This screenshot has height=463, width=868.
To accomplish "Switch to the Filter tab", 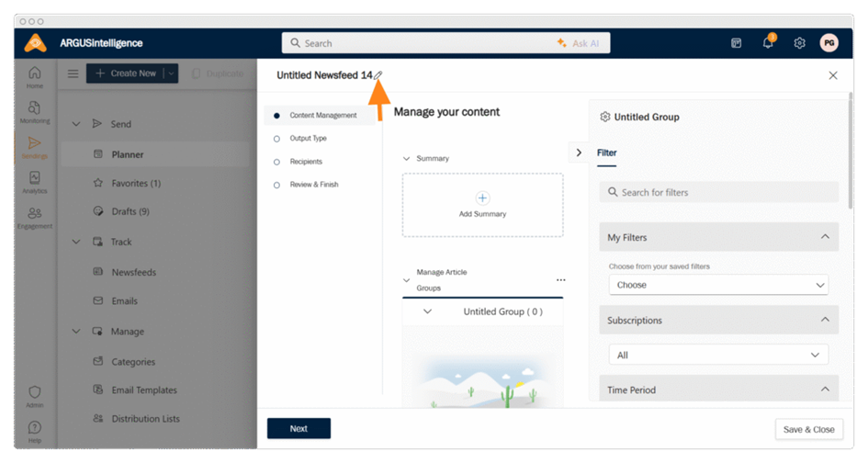I will [x=607, y=153].
